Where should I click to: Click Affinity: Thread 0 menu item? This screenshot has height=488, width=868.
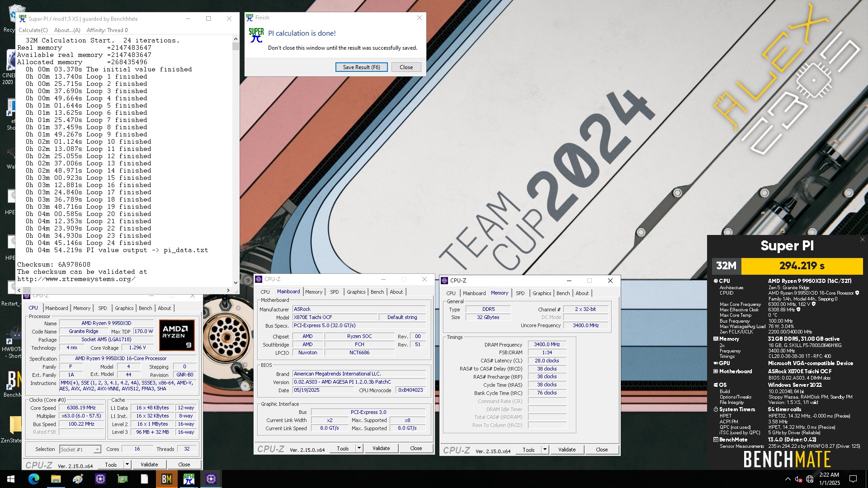click(107, 30)
